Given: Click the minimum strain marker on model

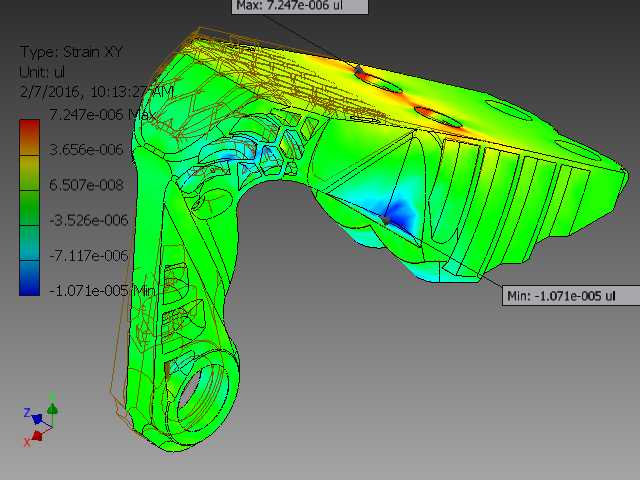Looking at the screenshot, I should point(386,221).
